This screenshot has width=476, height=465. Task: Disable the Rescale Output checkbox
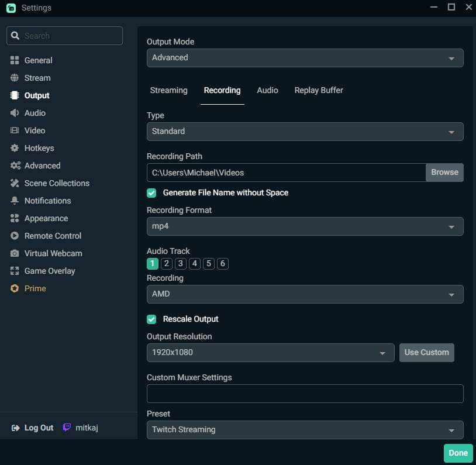coord(151,319)
